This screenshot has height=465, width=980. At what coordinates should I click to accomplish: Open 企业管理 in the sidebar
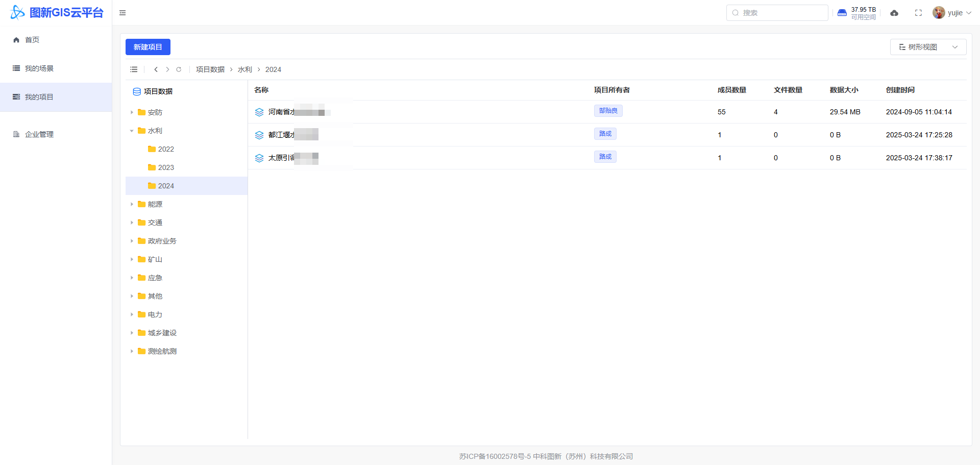tap(39, 134)
